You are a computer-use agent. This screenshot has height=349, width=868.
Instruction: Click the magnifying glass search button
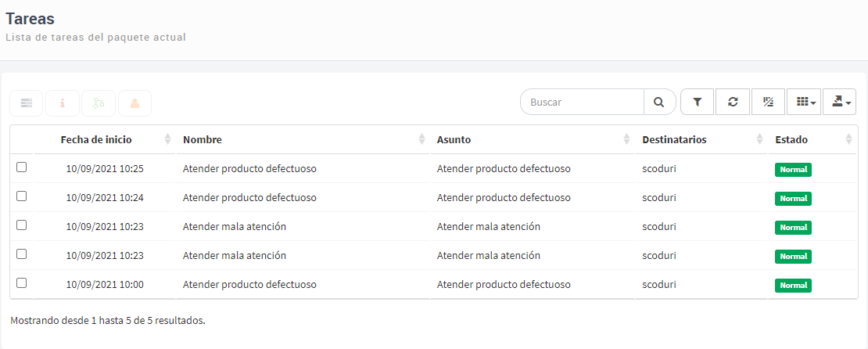coord(659,102)
